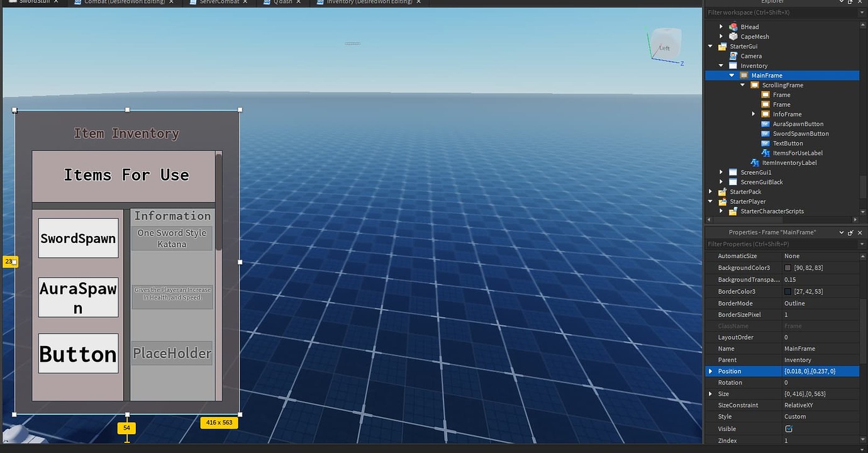The image size is (868, 453).
Task: Click the PlaceHolder label in Information
Action: [x=172, y=353]
